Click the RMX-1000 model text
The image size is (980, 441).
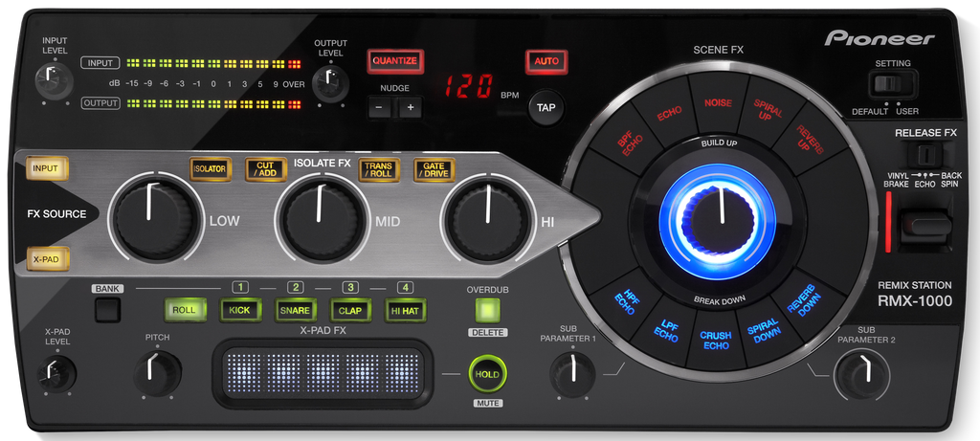[915, 301]
